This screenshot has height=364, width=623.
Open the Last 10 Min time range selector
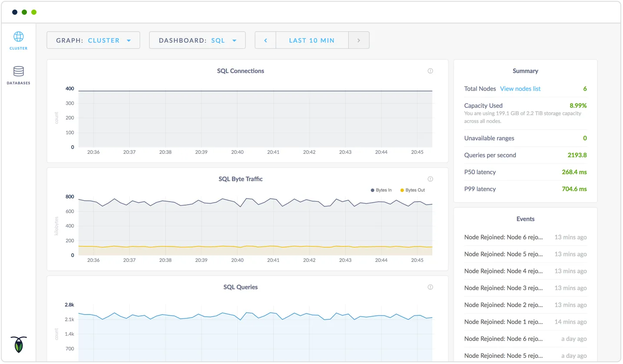(311, 40)
